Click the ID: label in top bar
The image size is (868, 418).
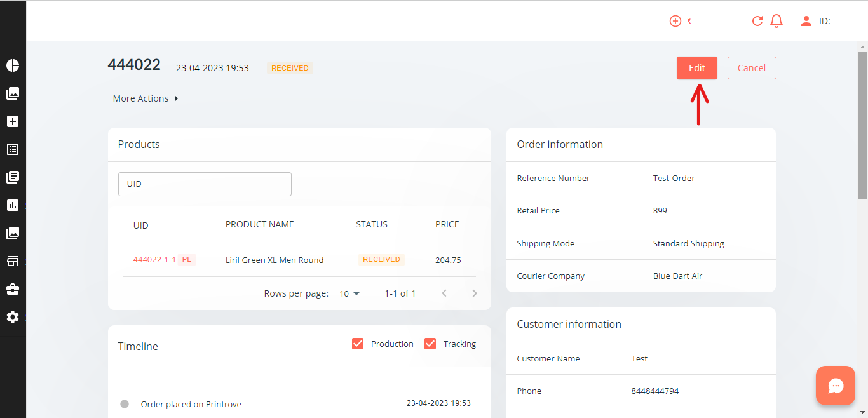824,21
